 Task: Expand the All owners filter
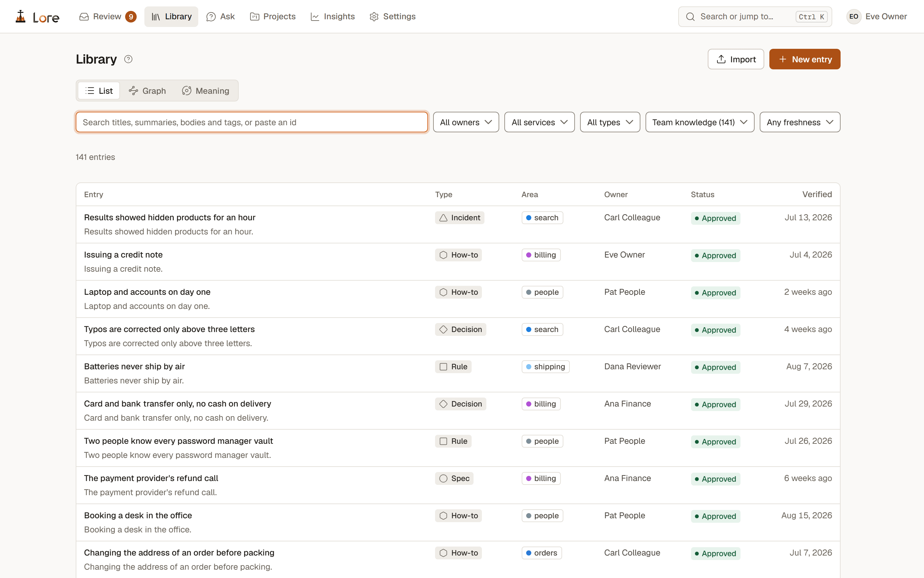466,122
